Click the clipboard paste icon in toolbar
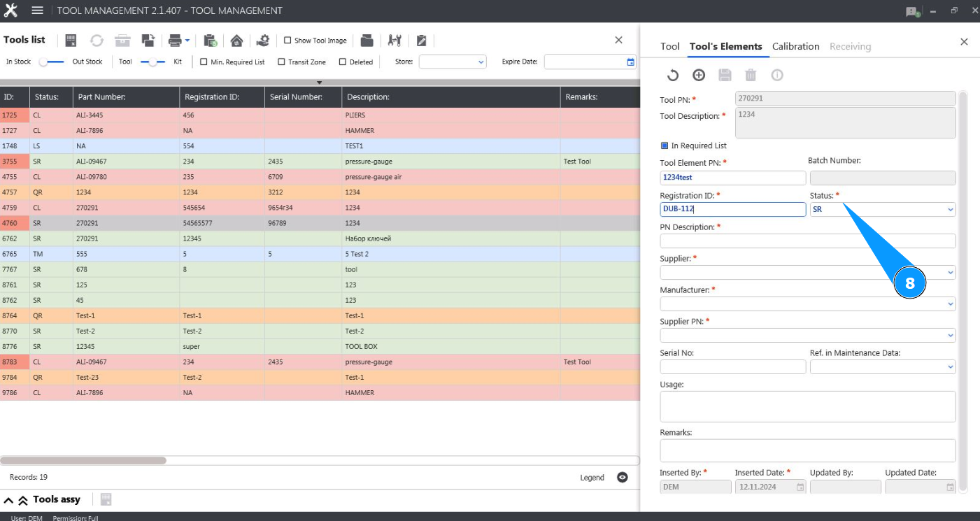 click(210, 41)
